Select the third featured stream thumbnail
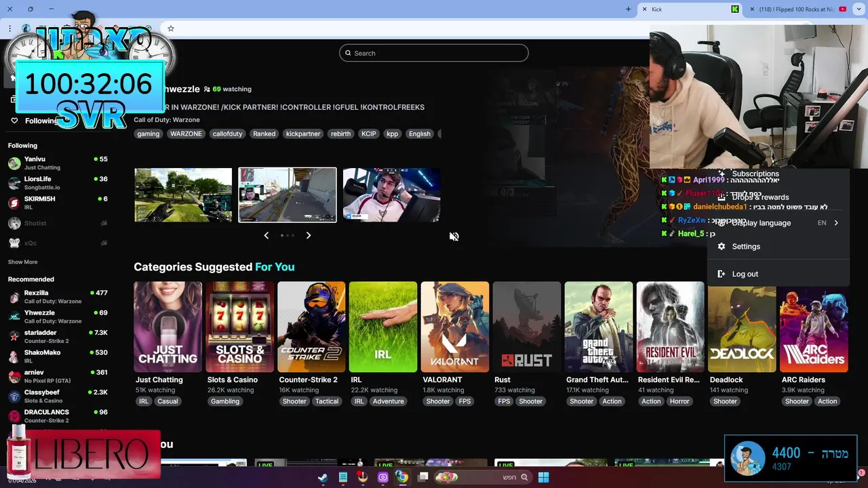Screen dimensions: 868x488 click(391, 195)
